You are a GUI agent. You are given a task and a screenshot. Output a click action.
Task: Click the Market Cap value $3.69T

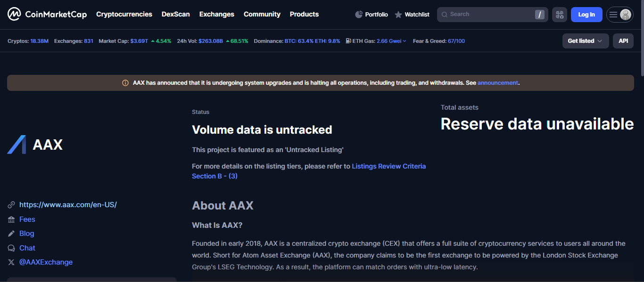pyautogui.click(x=139, y=41)
